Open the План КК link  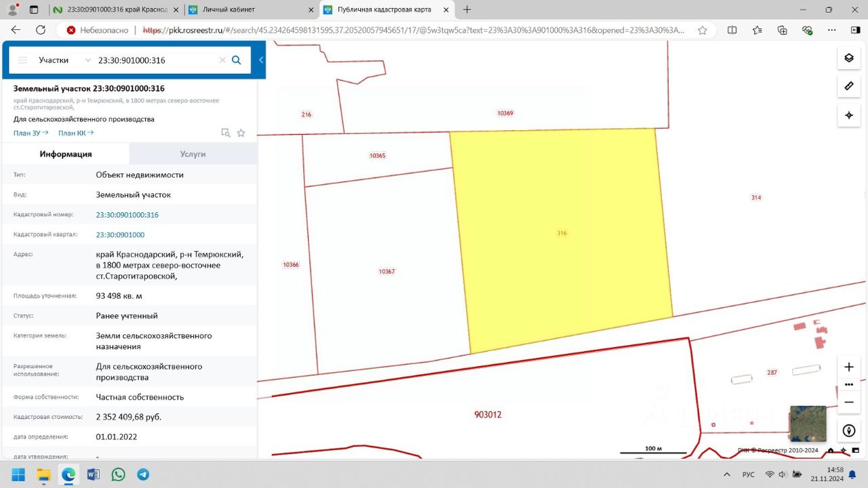(x=75, y=133)
